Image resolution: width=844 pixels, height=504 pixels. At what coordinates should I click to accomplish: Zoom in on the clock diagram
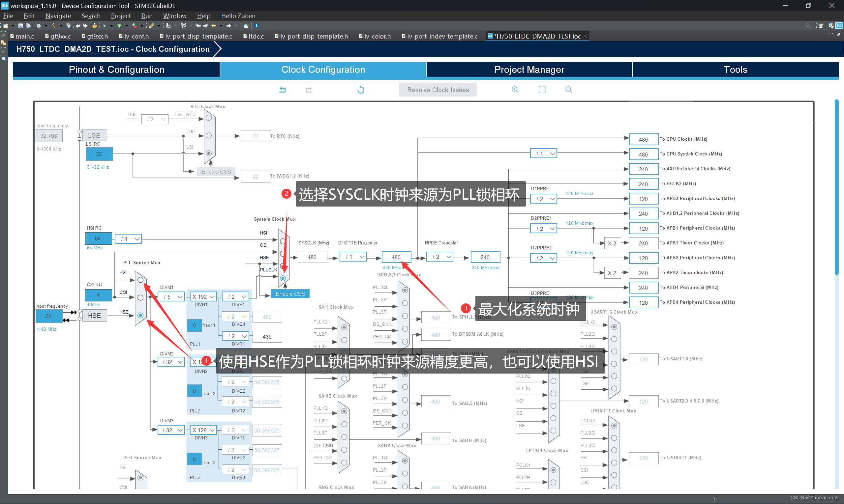point(515,90)
